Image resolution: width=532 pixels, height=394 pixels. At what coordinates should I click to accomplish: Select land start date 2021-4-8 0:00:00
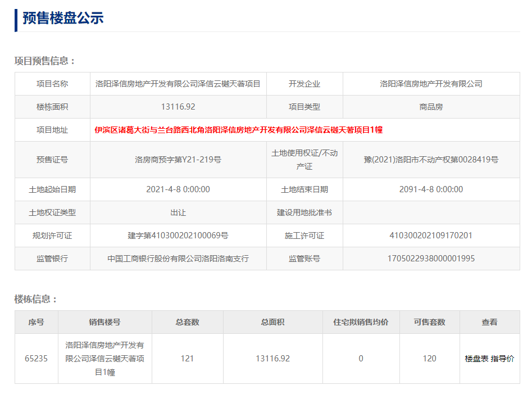[178, 189]
